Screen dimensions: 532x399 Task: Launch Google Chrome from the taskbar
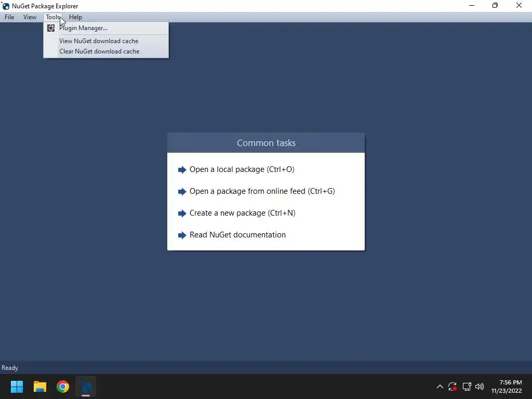point(63,387)
